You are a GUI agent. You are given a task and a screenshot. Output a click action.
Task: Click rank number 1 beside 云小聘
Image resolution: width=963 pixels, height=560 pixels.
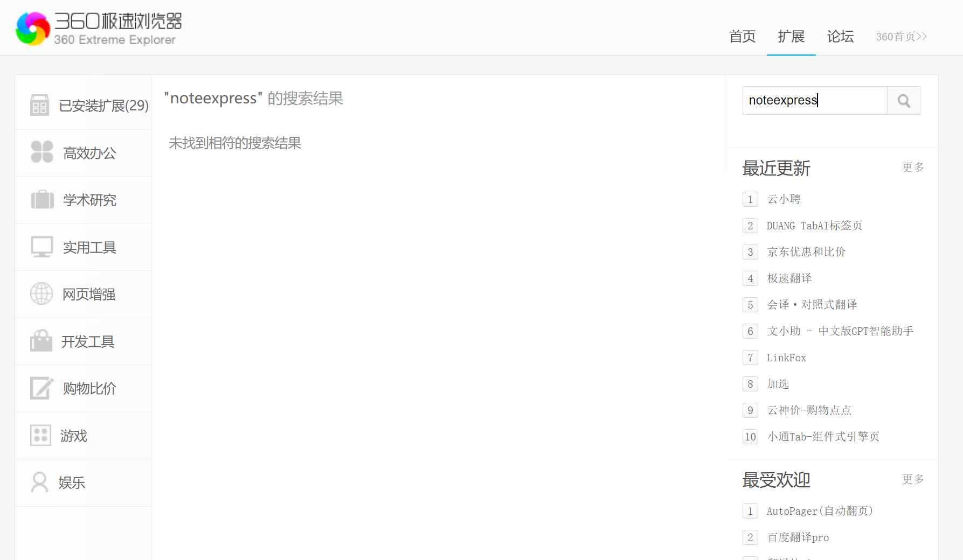750,199
